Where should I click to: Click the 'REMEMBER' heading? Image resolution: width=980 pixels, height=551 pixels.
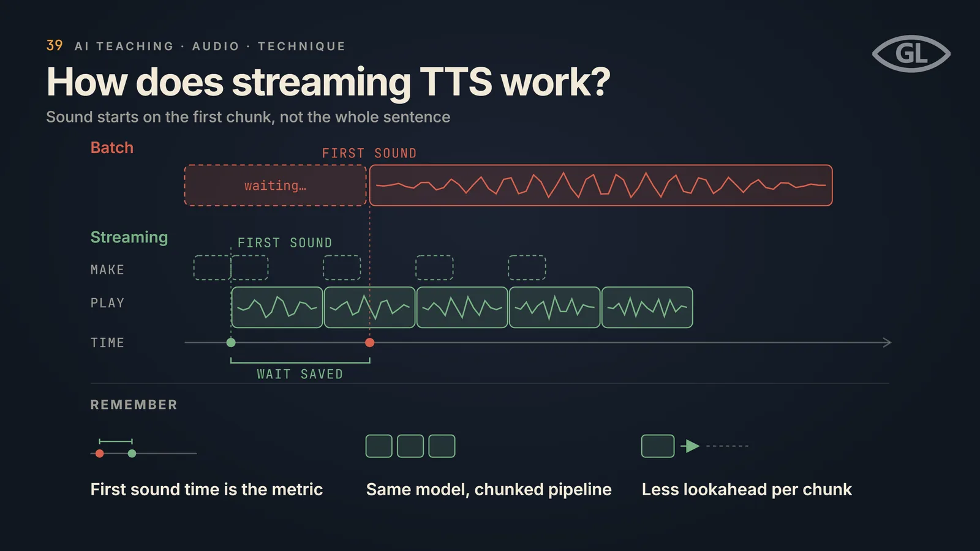pyautogui.click(x=134, y=405)
